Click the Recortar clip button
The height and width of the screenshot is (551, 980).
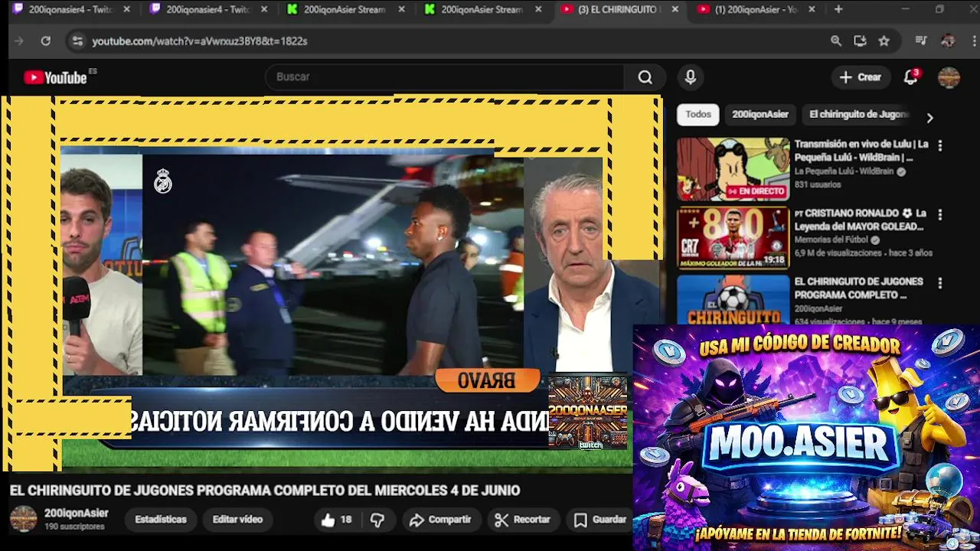[523, 520]
